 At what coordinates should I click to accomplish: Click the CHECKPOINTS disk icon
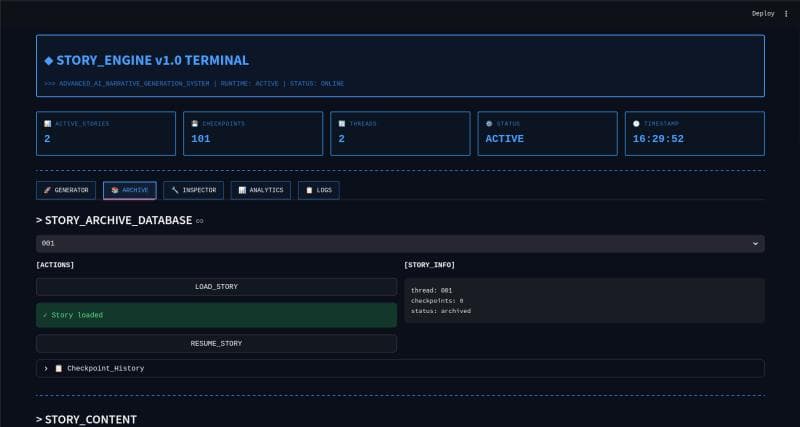pos(194,123)
